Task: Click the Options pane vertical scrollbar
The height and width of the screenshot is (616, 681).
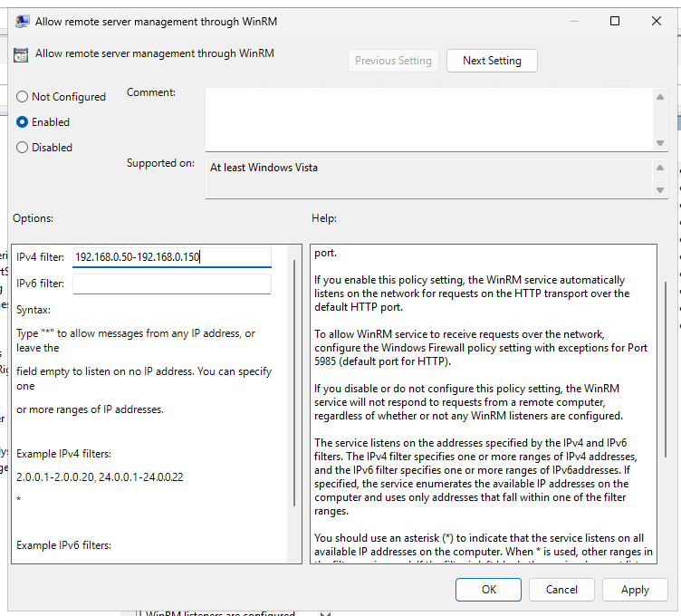Action: (x=293, y=380)
